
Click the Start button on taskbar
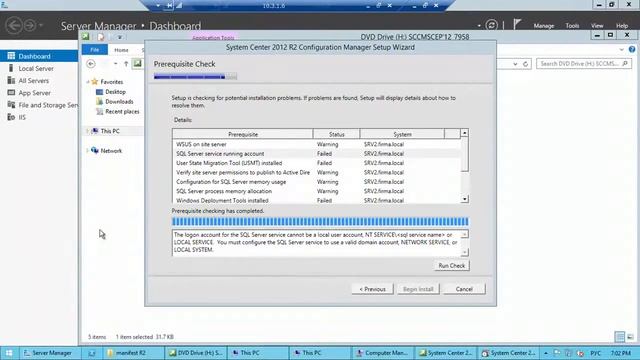click(x=9, y=353)
